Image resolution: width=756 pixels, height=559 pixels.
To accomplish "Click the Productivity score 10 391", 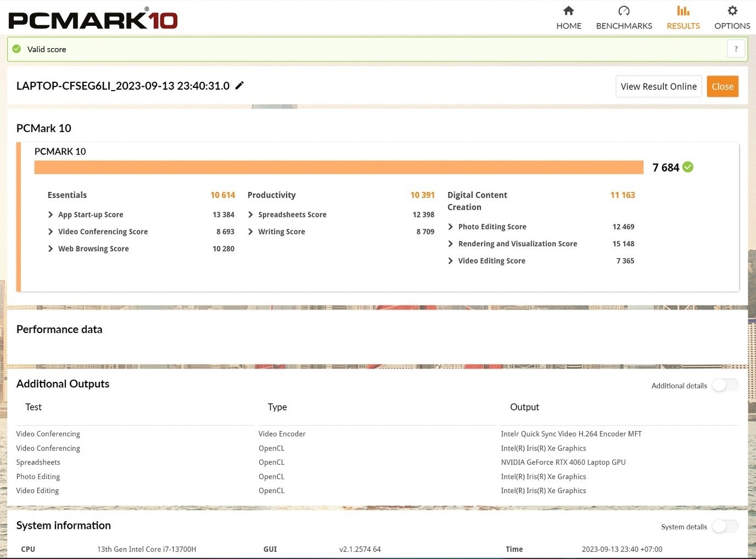I will click(422, 195).
